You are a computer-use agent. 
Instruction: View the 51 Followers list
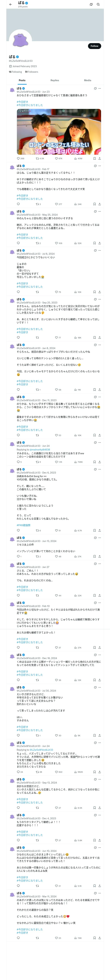[31, 72]
